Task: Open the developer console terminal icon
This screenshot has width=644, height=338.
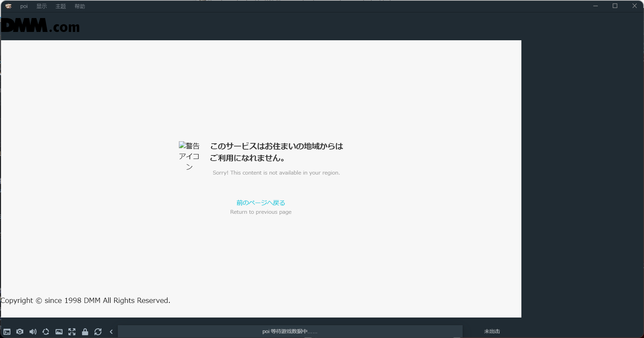Action: pos(7,332)
